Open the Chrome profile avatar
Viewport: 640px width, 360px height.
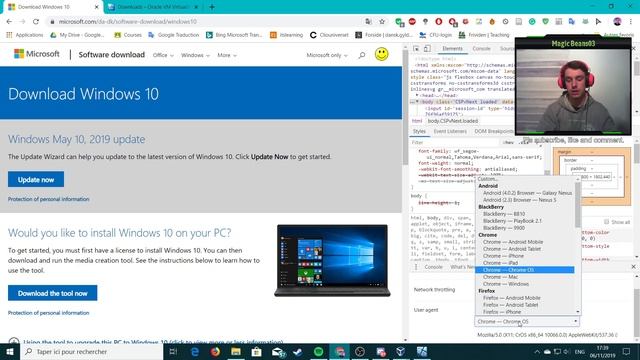tap(617, 22)
